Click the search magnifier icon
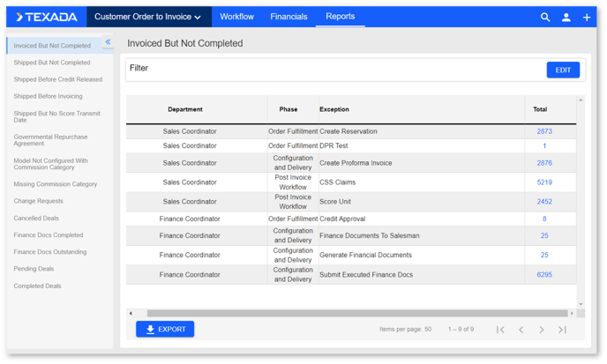The image size is (607, 364). 545,17
